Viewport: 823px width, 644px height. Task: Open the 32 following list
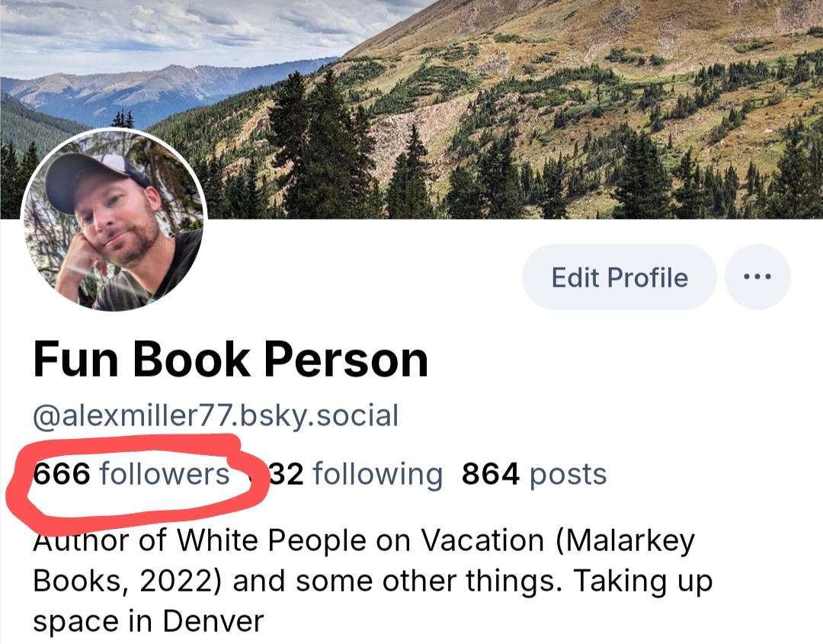357,475
